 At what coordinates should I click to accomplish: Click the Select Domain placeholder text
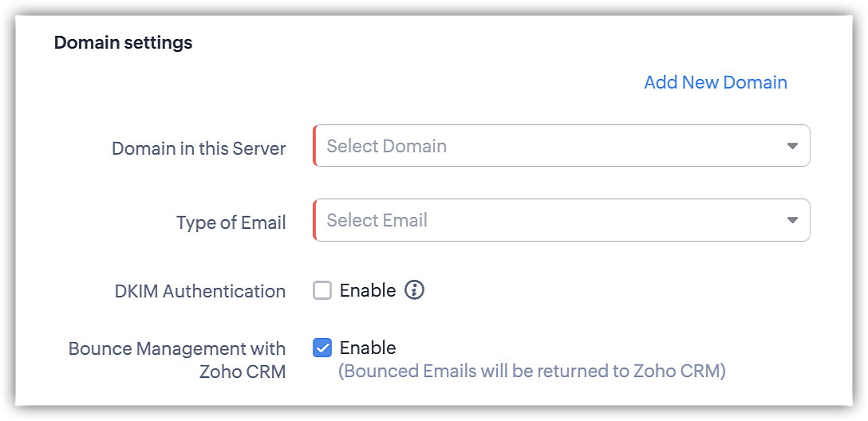pos(387,146)
